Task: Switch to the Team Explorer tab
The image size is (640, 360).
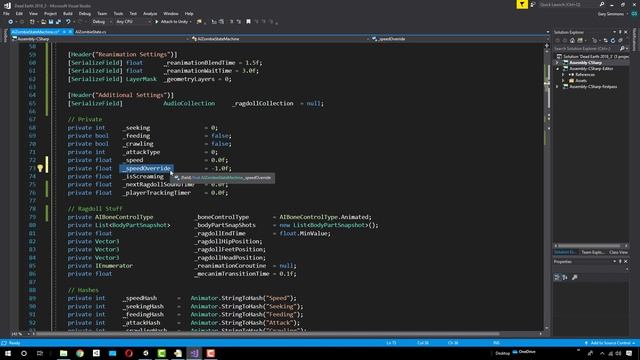Action: click(592, 252)
